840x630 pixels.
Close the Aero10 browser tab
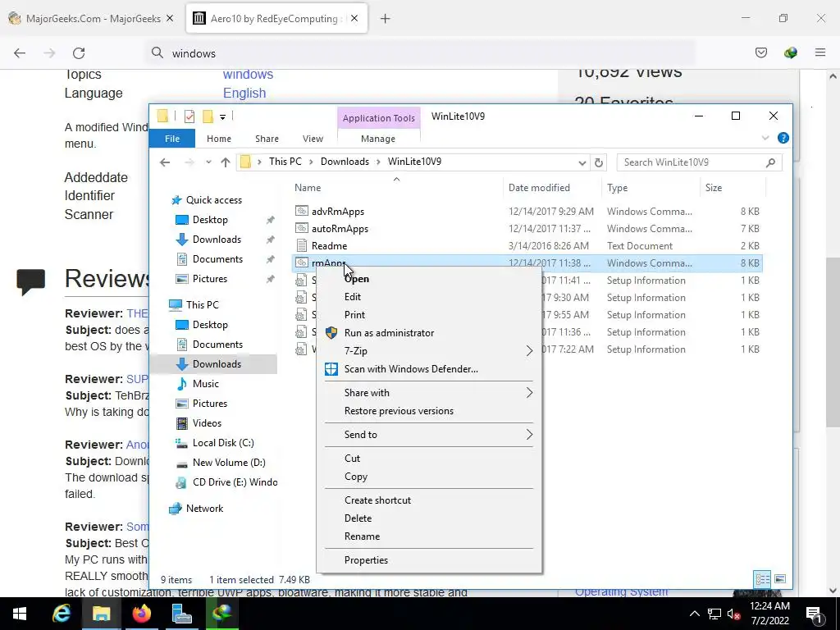[354, 18]
